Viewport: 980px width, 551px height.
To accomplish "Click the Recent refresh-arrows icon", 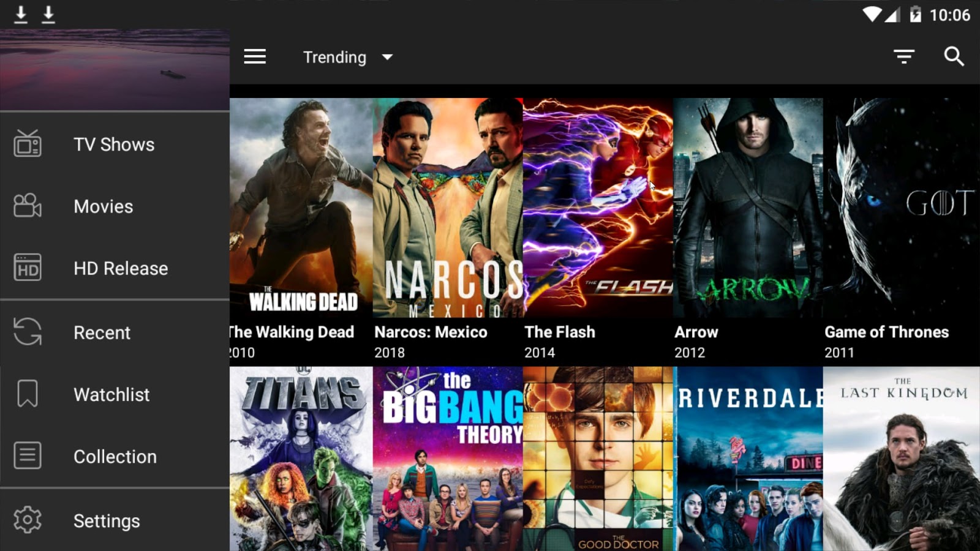I will click(28, 332).
